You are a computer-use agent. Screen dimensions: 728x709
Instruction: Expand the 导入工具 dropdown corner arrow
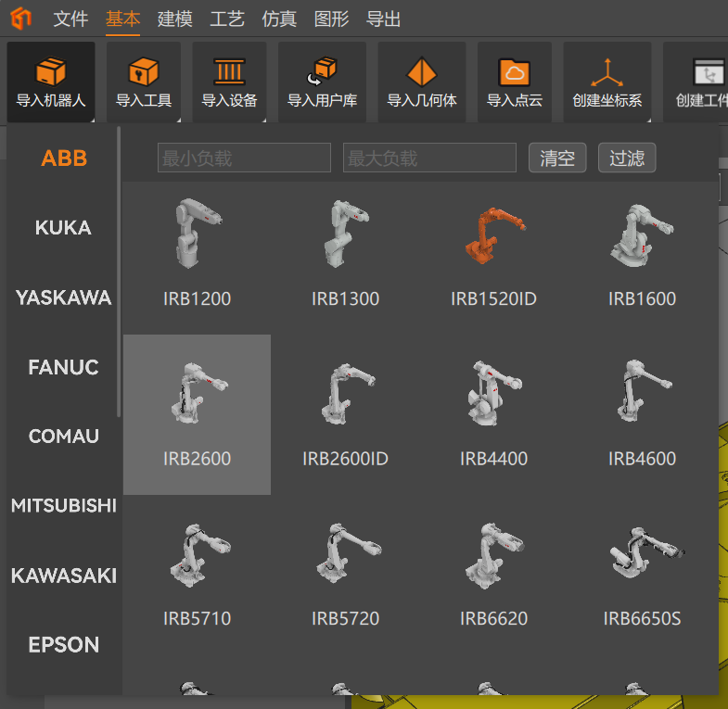click(x=178, y=120)
